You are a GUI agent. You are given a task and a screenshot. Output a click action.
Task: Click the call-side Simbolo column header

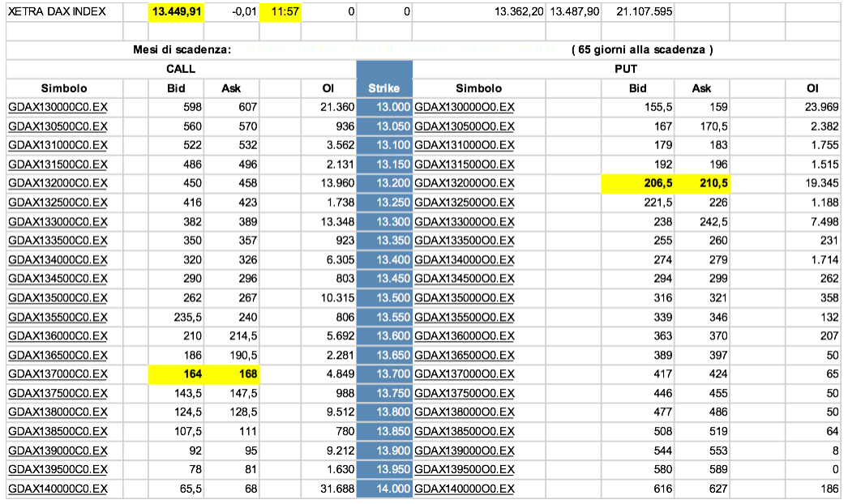(64, 88)
